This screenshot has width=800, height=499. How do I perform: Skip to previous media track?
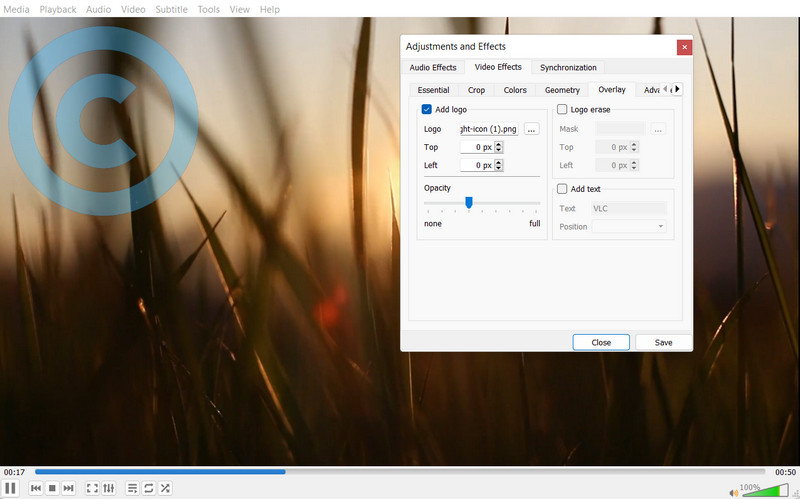pos(36,488)
